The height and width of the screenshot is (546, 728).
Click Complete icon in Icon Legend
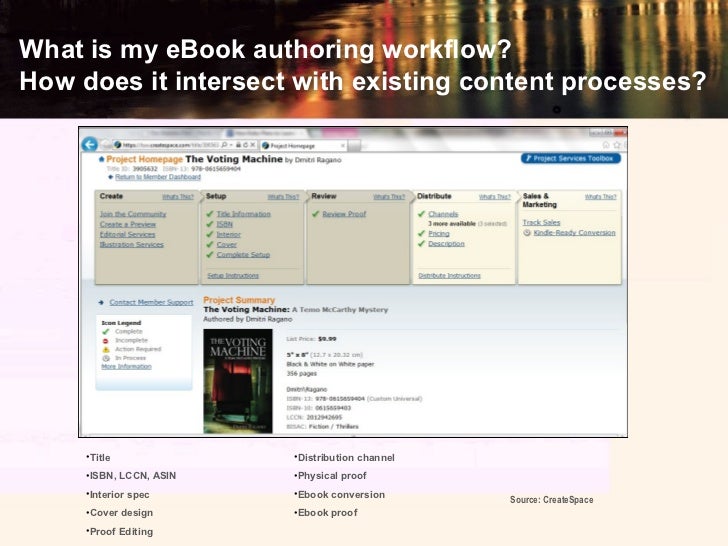point(106,332)
